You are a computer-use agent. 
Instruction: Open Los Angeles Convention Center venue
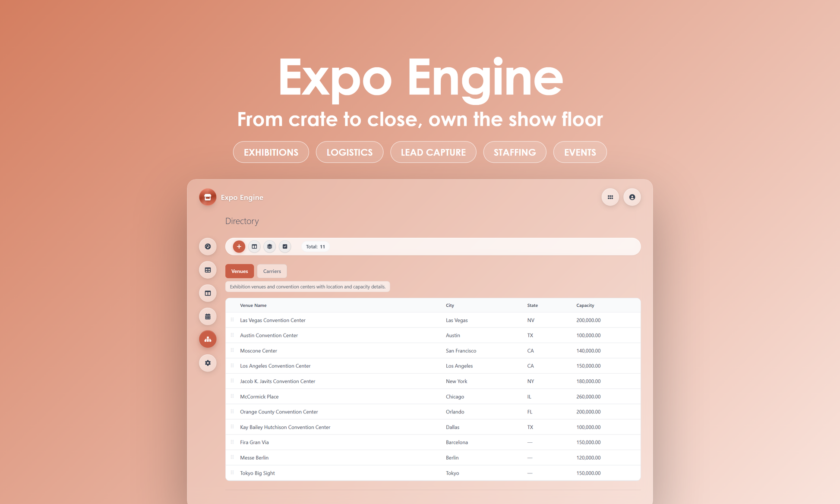275,366
